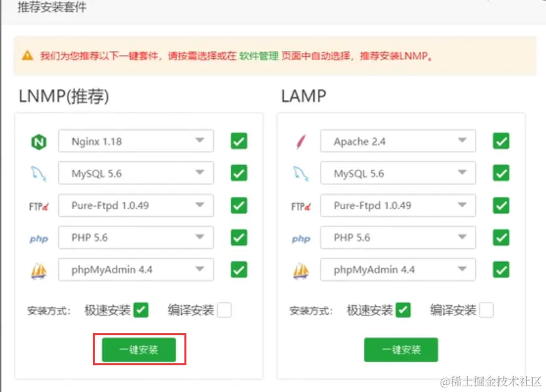Click the MySQL dolphin icon in LAMP
Image resolution: width=546 pixels, height=392 pixels.
coord(301,173)
